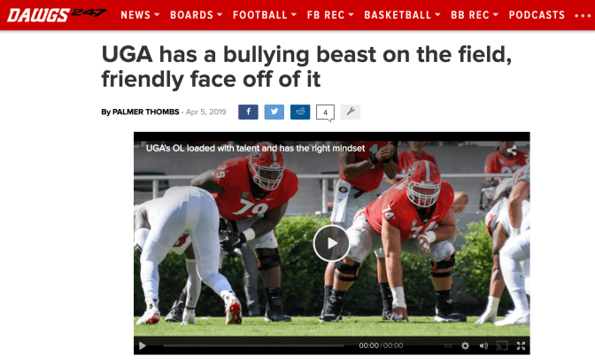Share article on Facebook icon

pyautogui.click(x=248, y=112)
